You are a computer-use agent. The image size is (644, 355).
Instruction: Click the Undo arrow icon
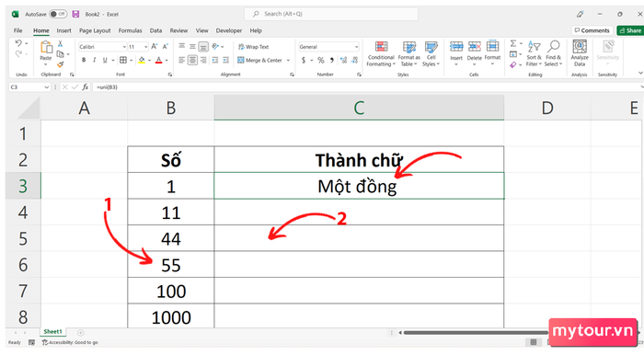(x=18, y=43)
